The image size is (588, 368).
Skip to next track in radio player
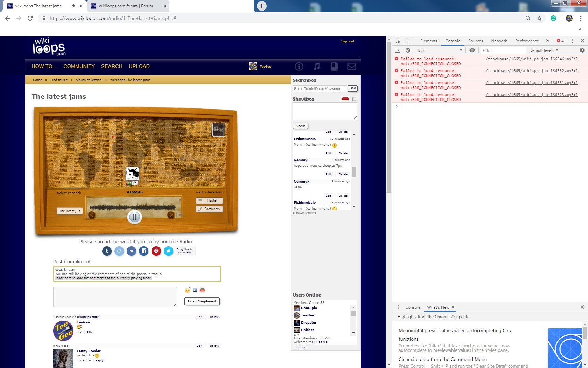(171, 215)
